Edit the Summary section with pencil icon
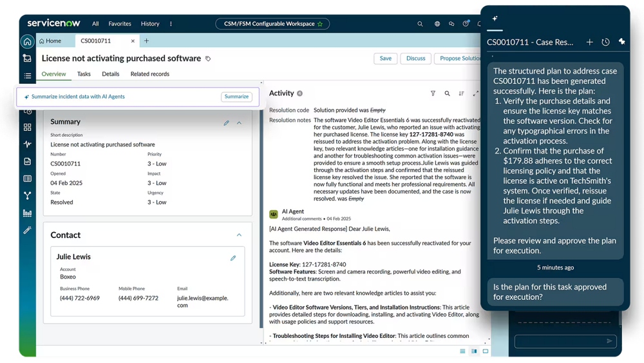The height and width of the screenshot is (363, 644). click(x=226, y=123)
